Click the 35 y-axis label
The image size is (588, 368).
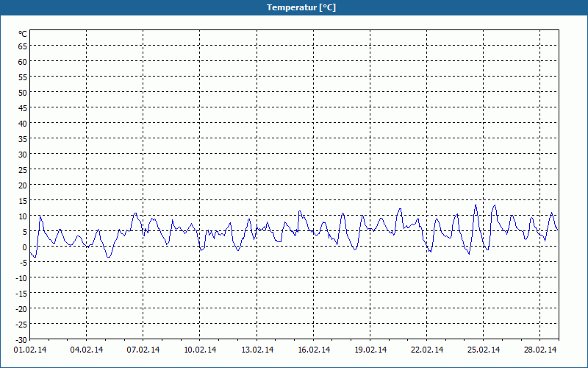pyautogui.click(x=23, y=139)
